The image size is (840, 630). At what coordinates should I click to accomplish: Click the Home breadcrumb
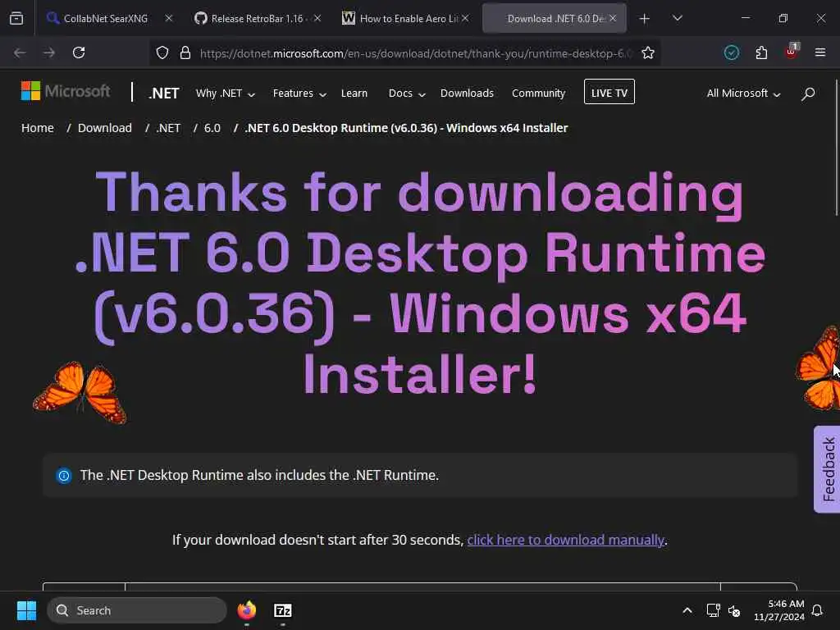coord(38,128)
